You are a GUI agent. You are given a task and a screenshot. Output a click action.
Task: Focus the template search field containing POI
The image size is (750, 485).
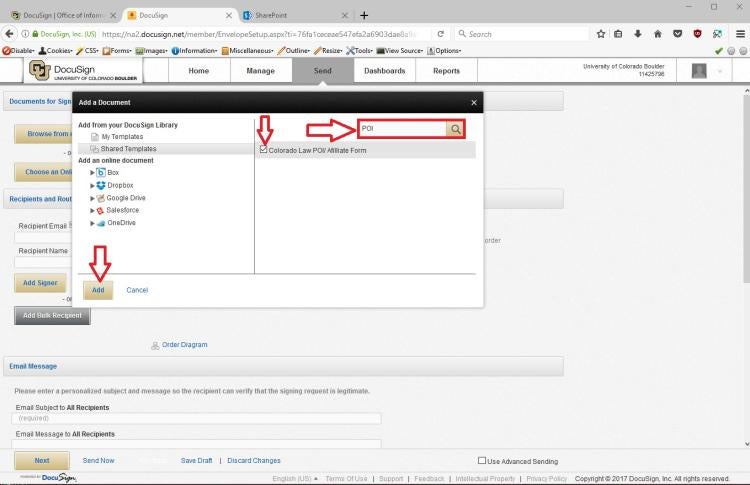tap(403, 129)
